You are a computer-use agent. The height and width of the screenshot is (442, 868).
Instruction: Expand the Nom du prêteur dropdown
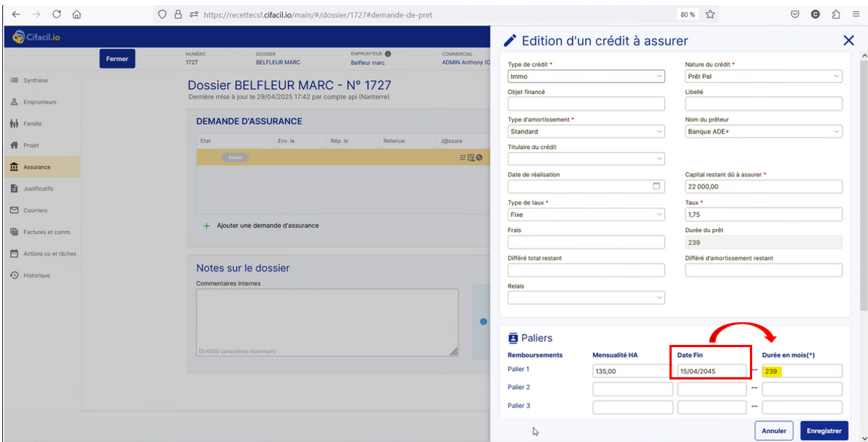click(763, 132)
